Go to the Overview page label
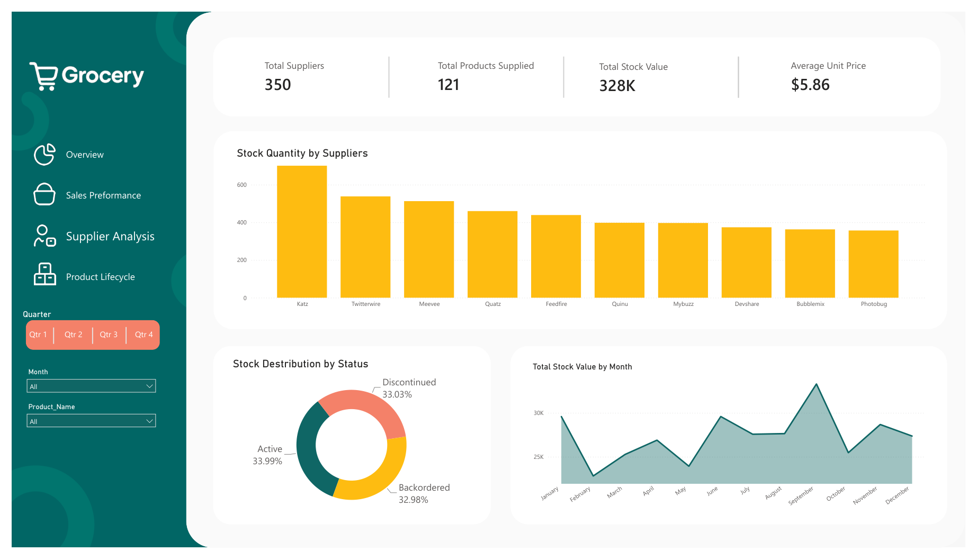The image size is (977, 560). [x=85, y=155]
